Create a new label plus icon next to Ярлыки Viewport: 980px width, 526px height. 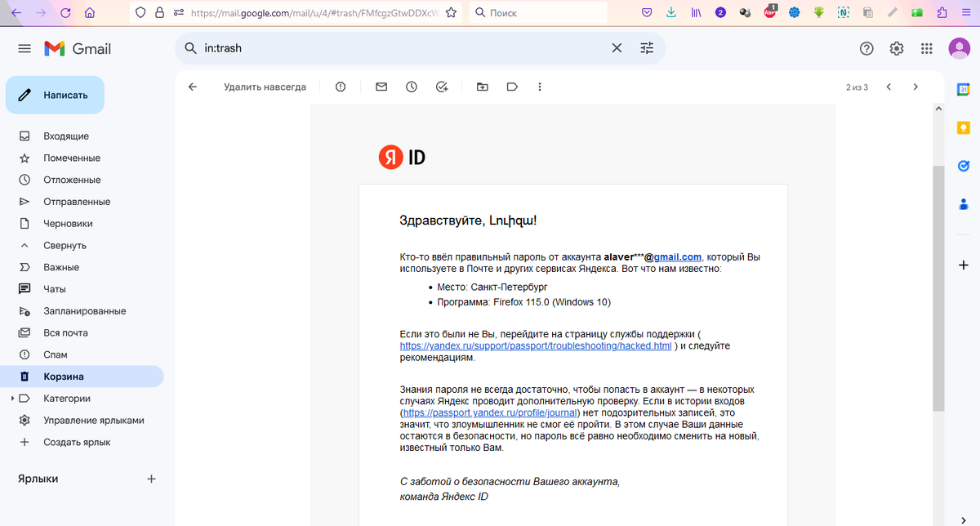[151, 479]
